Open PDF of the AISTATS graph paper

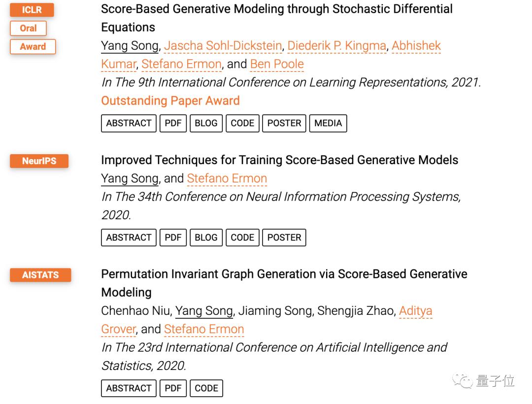click(x=173, y=388)
